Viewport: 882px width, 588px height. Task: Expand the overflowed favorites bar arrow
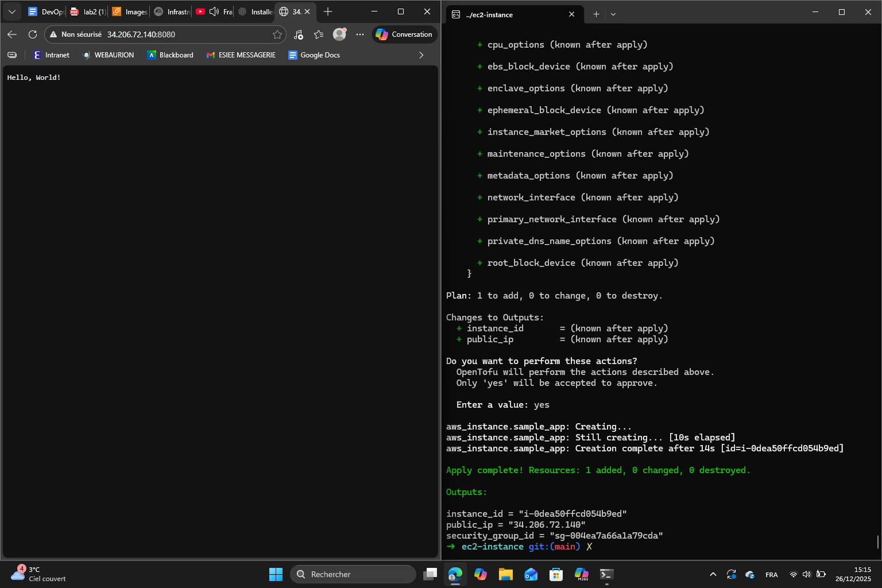421,55
